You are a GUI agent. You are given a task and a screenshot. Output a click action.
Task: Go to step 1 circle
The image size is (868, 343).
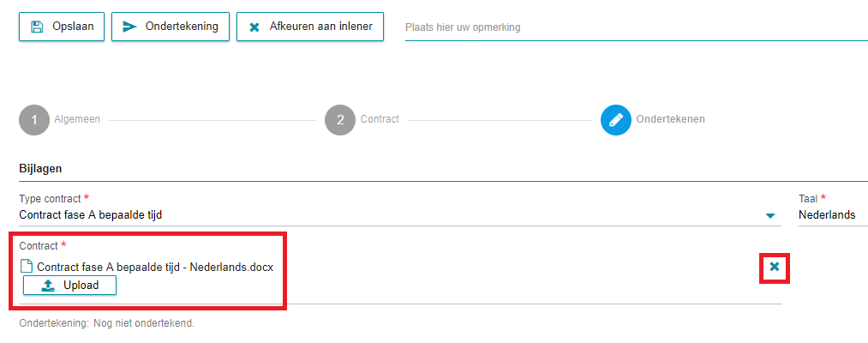[x=34, y=120]
